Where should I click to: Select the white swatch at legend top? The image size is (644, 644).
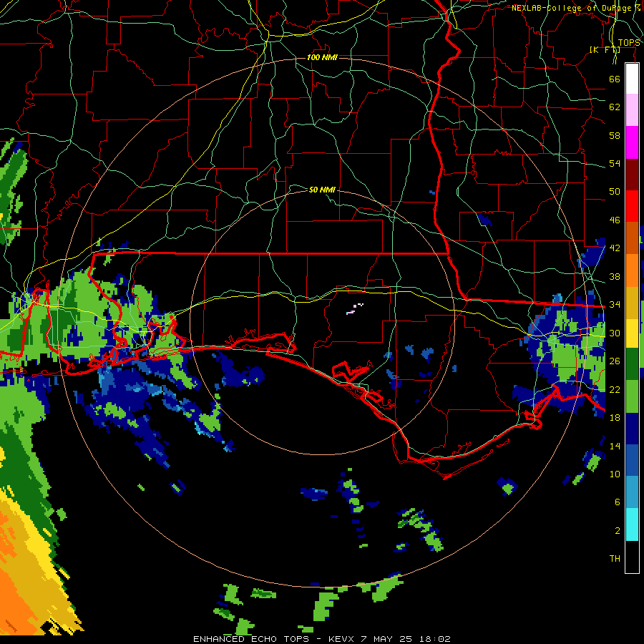click(632, 79)
